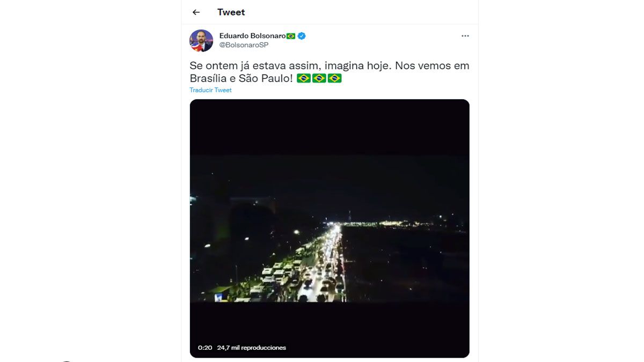This screenshot has height=362, width=644.
Task: Click the back arrow icon
Action: point(196,12)
